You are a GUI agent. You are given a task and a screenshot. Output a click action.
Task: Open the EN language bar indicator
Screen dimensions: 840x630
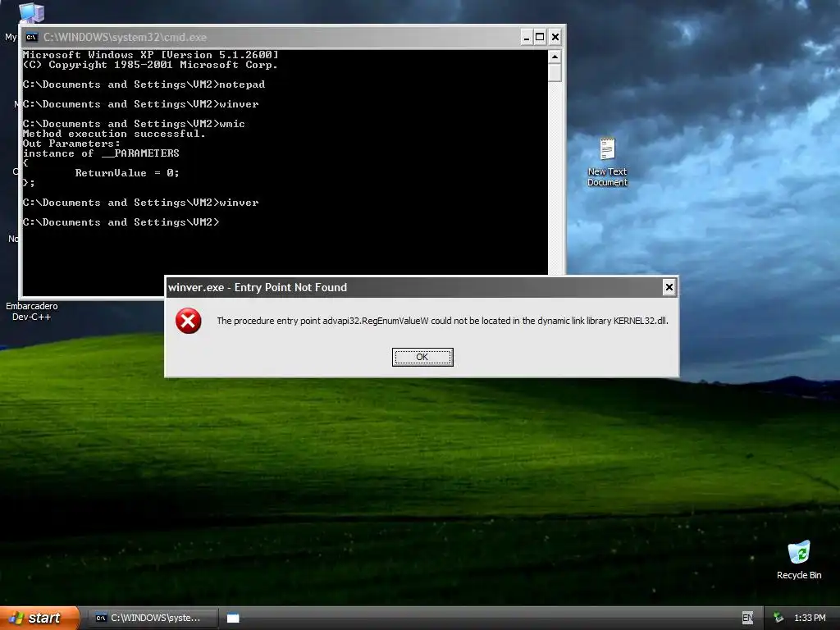pos(748,618)
